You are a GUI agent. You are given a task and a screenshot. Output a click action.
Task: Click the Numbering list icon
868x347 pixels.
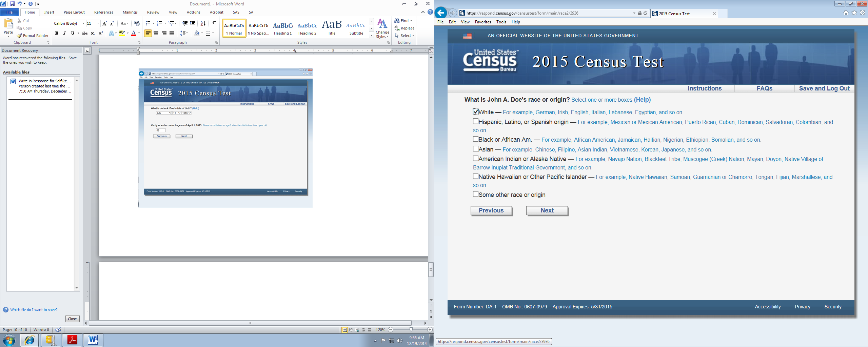click(160, 23)
